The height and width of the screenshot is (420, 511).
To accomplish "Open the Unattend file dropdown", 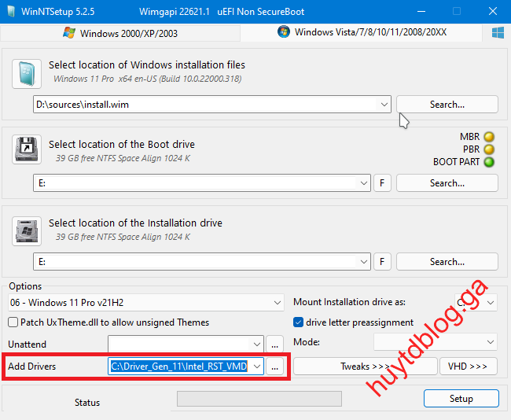I will pyautogui.click(x=256, y=344).
